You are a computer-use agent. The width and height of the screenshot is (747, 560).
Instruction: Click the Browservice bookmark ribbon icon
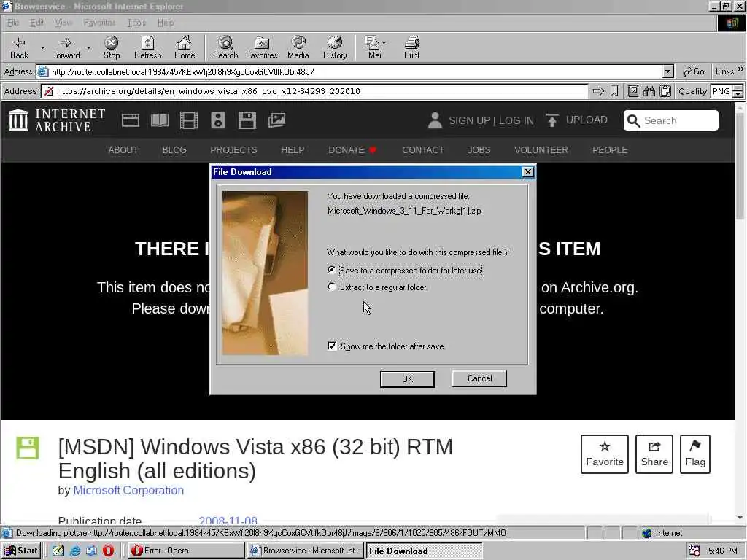click(x=614, y=91)
